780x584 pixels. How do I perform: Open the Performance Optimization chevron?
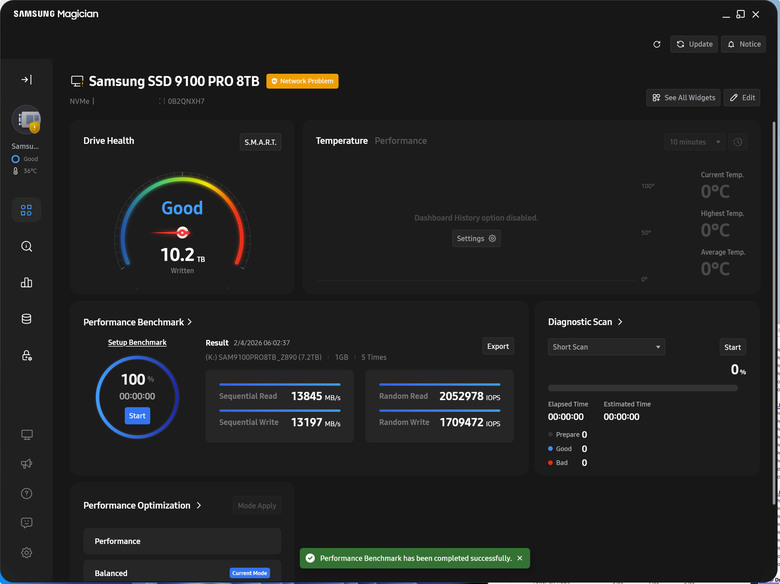(198, 505)
